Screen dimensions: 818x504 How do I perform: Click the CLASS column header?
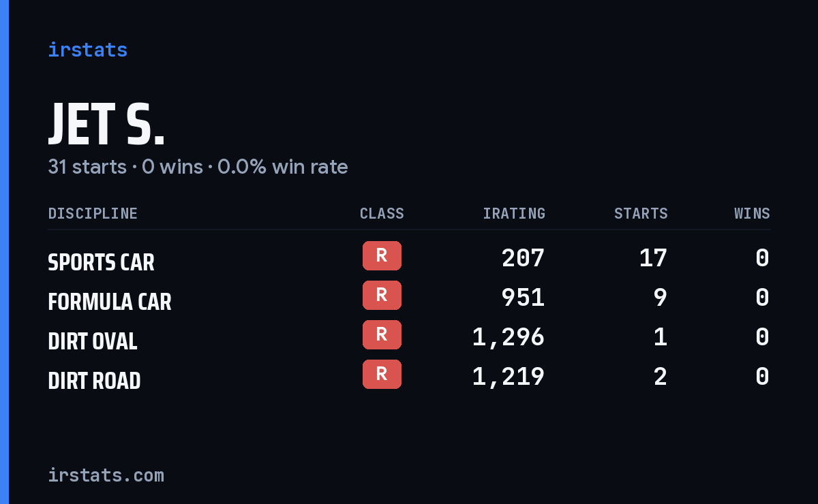[x=382, y=214]
